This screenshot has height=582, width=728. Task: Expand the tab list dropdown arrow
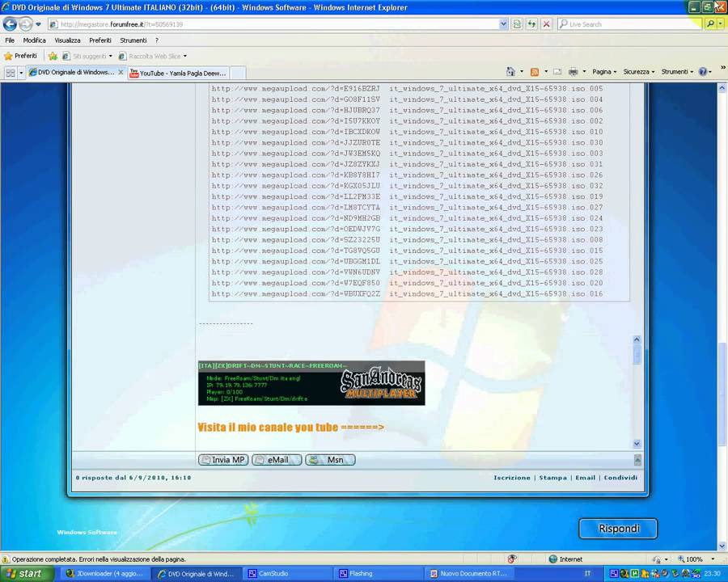tap(21, 73)
